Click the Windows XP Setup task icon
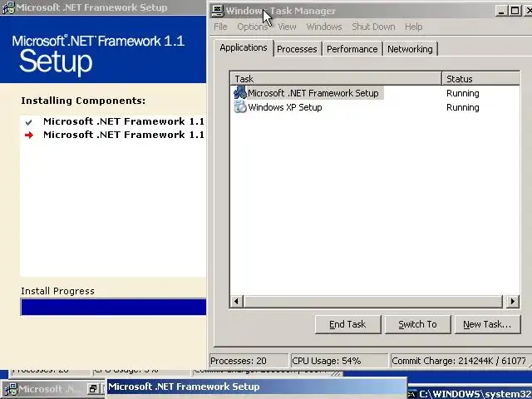 coord(240,107)
